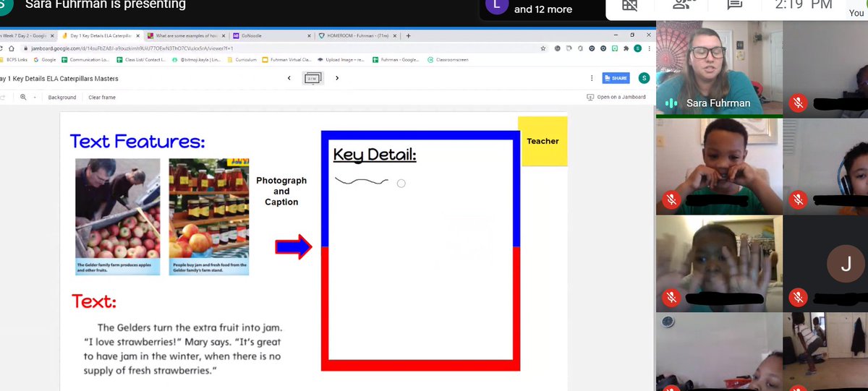Click the blue SHARE button
The image size is (868, 391).
click(x=616, y=78)
